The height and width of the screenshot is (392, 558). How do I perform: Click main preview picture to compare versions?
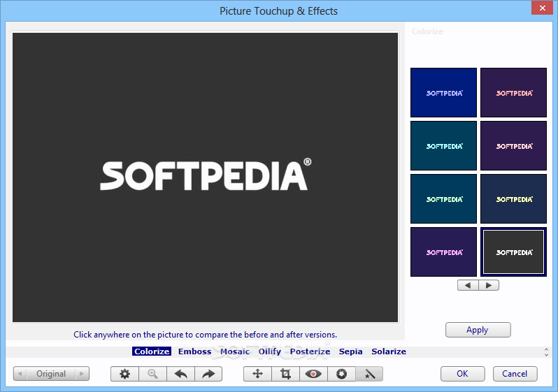click(205, 177)
